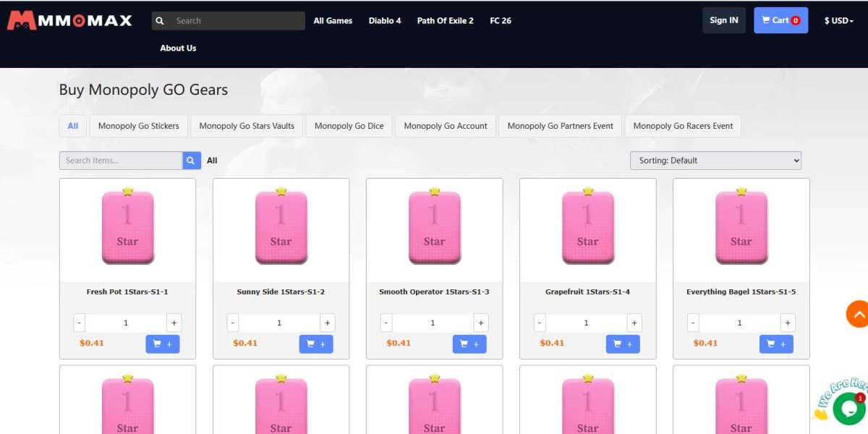This screenshot has width=868, height=434.
Task: Switch to Monopoly Go Dice tab
Action: tap(349, 126)
